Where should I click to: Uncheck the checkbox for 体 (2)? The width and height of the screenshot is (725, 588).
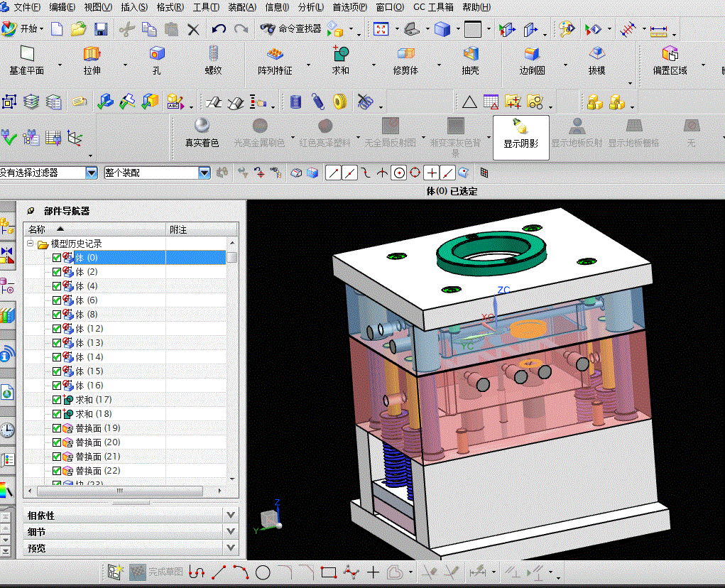tap(57, 272)
